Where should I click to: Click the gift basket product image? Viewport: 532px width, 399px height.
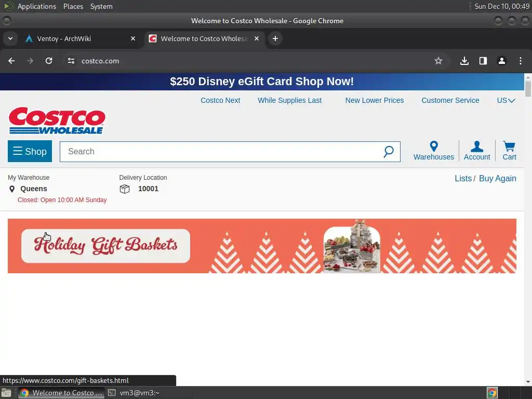pyautogui.click(x=352, y=246)
